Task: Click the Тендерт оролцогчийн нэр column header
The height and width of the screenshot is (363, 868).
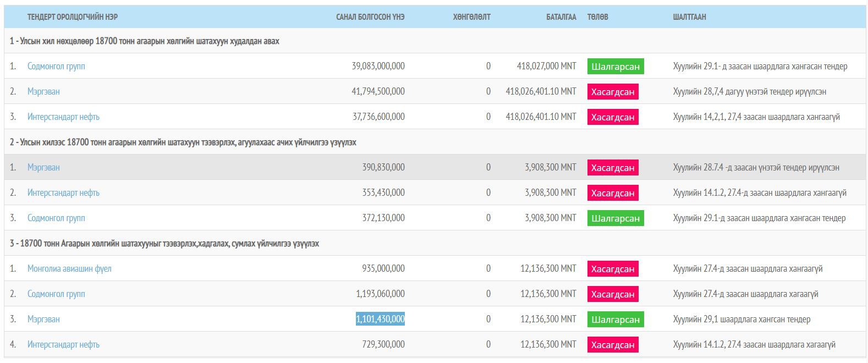Action: tap(72, 17)
